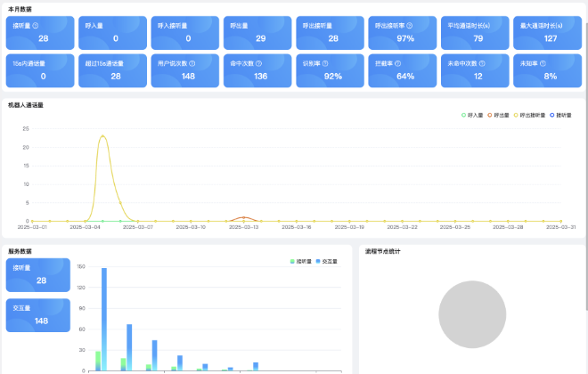
Task: Click the gray pie chart in 流程节点统计
Action: point(472,314)
